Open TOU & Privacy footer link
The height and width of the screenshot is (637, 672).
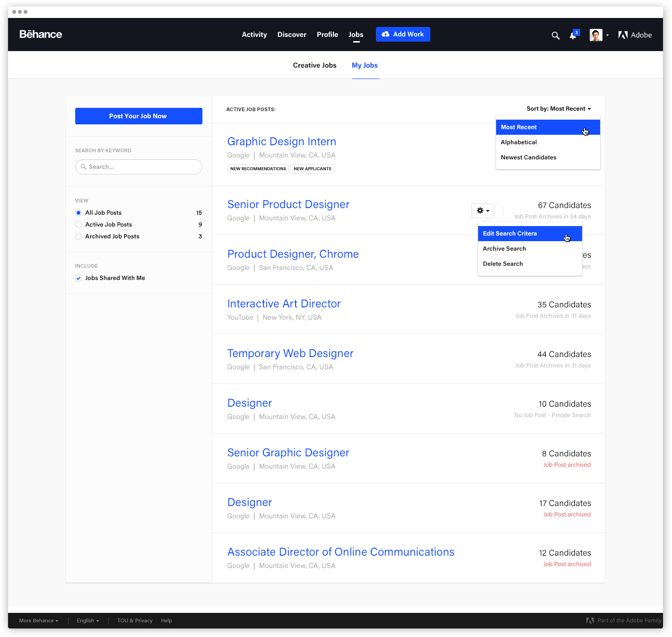135,620
